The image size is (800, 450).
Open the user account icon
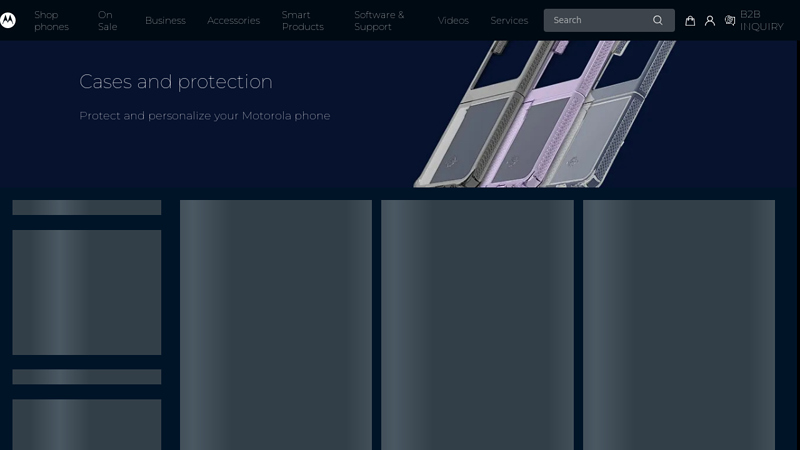[x=710, y=20]
